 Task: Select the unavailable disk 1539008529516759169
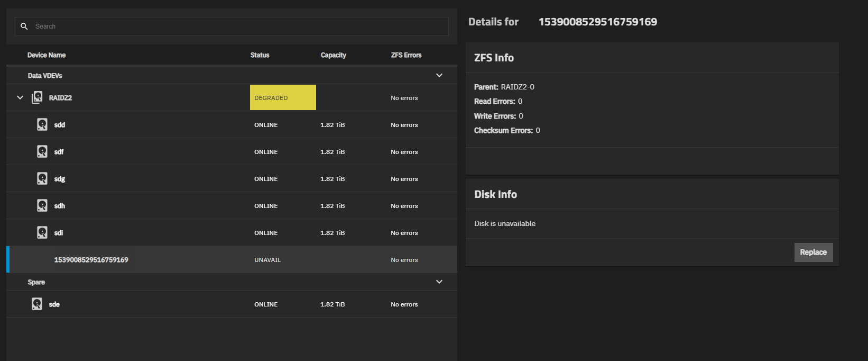[91, 260]
